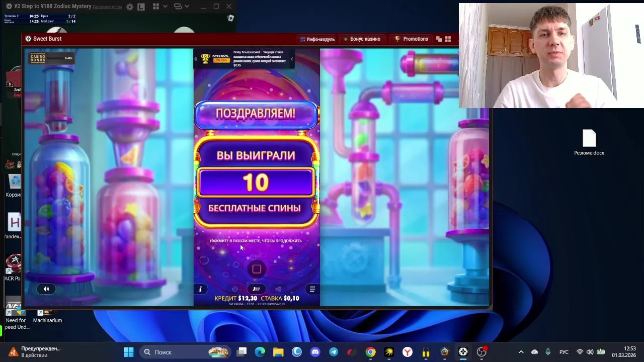Click the 'L' icon in poker title bar

pos(141,7)
